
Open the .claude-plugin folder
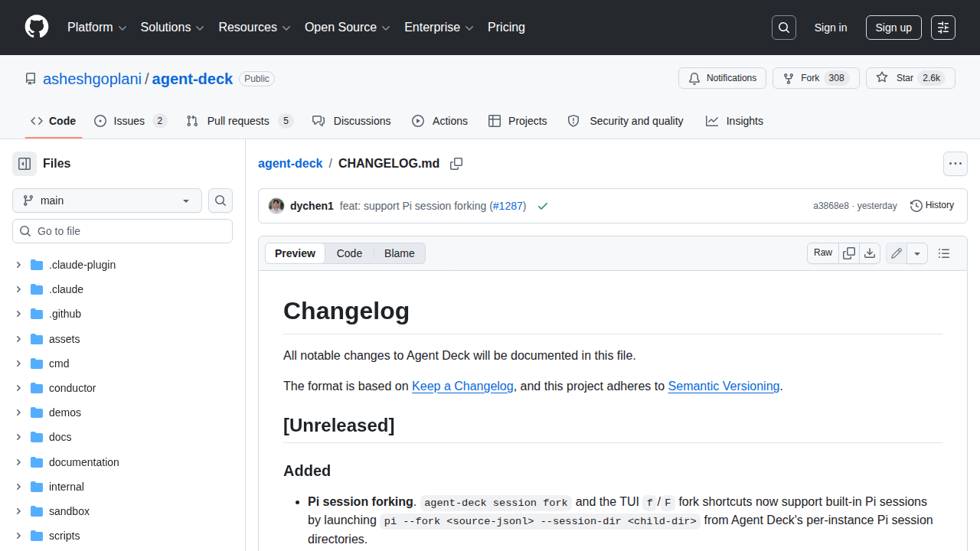pyautogui.click(x=82, y=265)
